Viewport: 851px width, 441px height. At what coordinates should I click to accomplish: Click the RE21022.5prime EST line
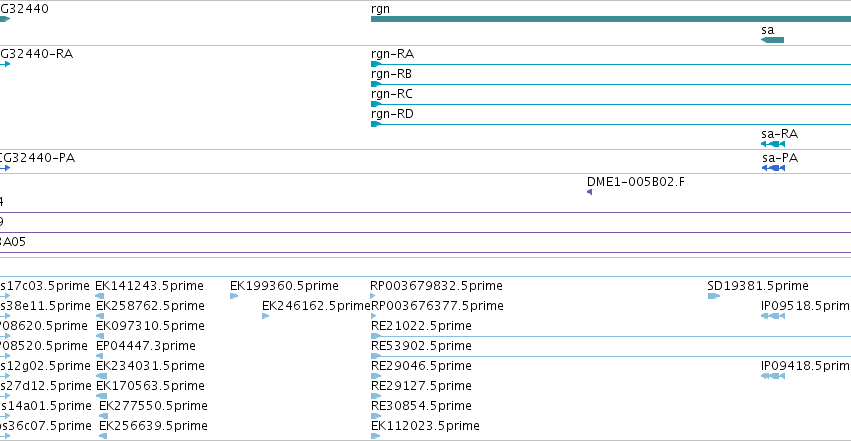tap(611, 336)
